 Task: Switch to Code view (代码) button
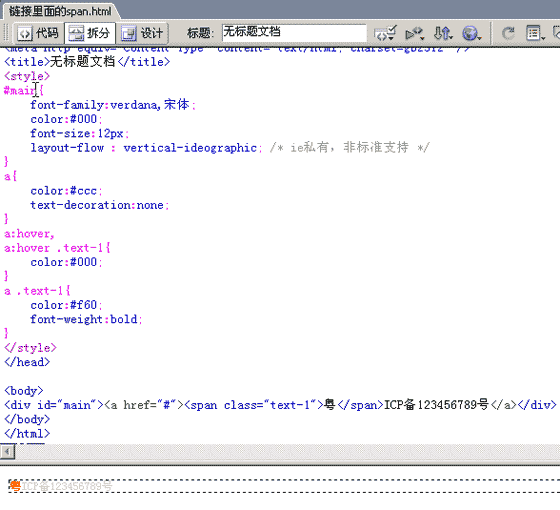pos(39,34)
